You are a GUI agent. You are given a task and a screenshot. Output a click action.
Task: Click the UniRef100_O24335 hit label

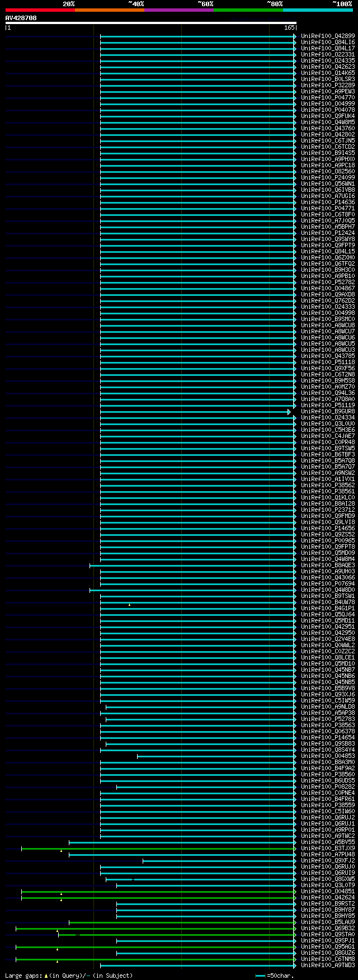point(328,61)
